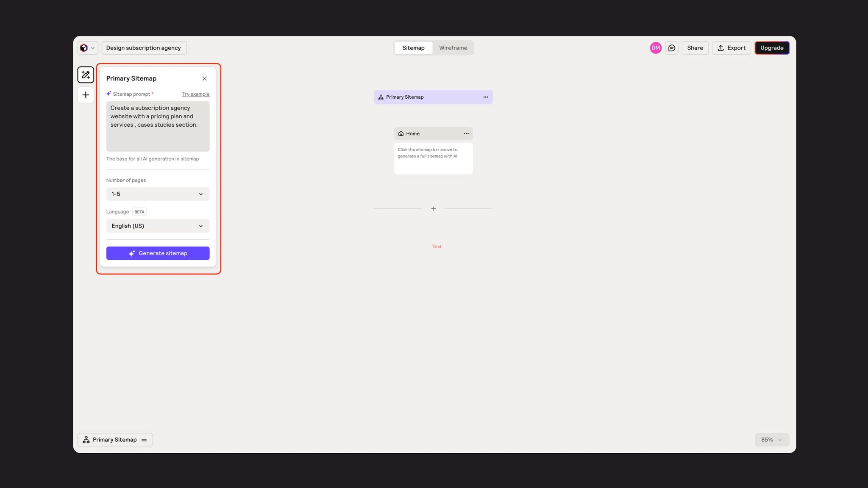Open the three-dot menu on Home card
868x488 pixels.
point(466,133)
